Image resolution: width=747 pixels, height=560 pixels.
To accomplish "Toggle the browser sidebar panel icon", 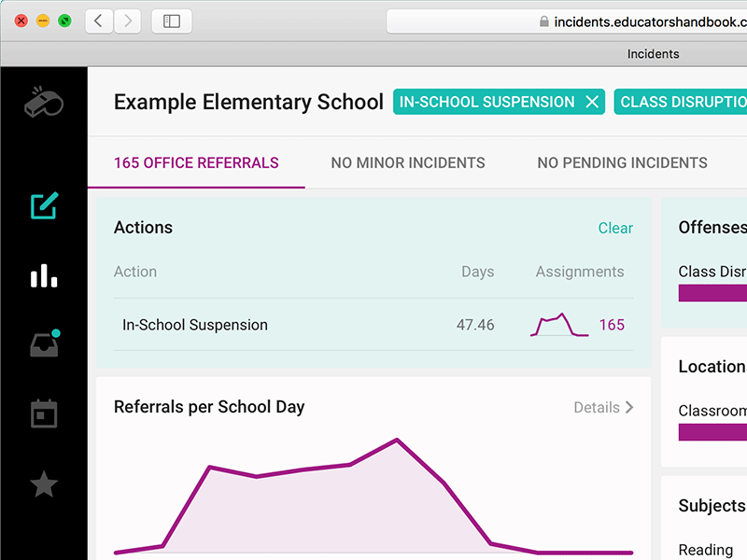I will coord(171,20).
